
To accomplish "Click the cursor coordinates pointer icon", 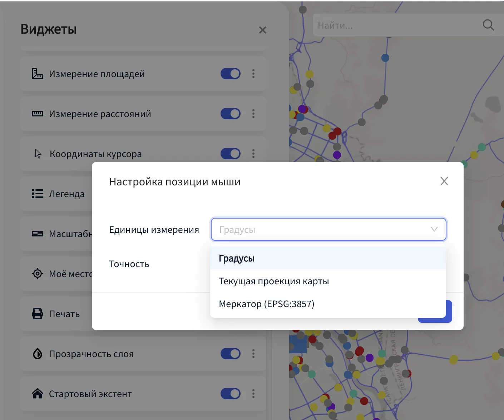I will point(38,154).
